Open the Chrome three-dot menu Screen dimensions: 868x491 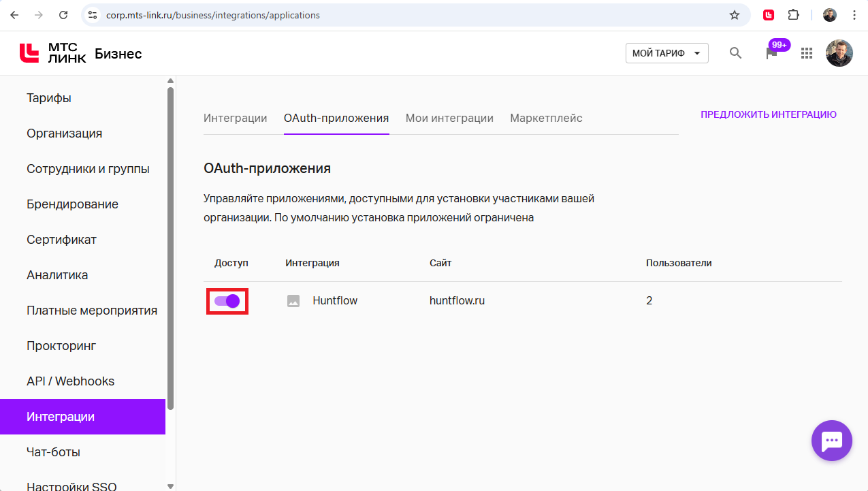[x=854, y=15]
